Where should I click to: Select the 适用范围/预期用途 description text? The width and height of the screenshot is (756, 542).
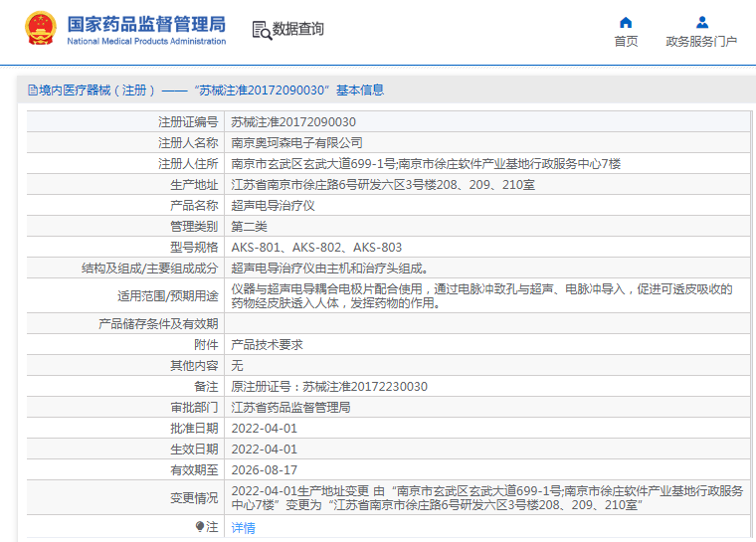[482, 295]
